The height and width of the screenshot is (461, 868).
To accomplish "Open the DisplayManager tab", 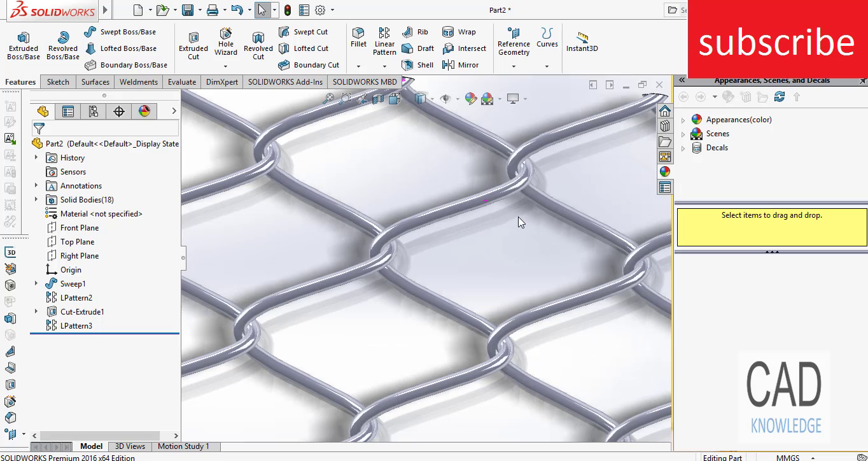I will pos(144,111).
